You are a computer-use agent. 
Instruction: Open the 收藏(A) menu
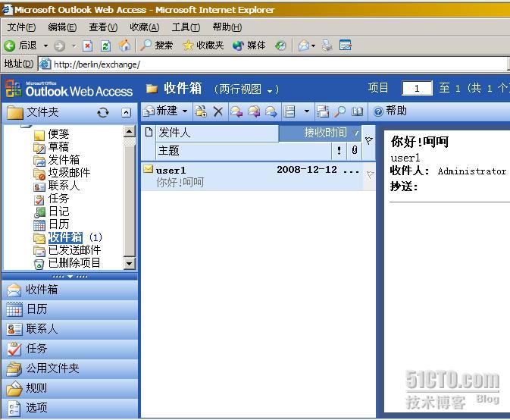[145, 27]
